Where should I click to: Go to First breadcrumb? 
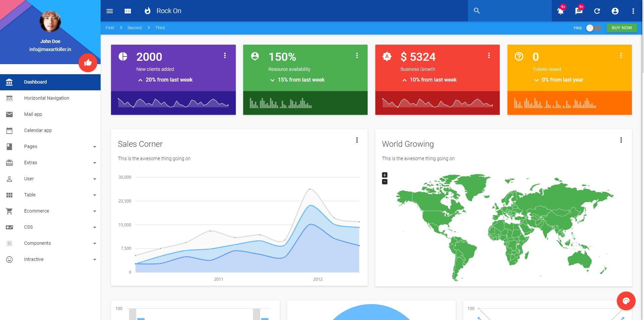tap(110, 28)
